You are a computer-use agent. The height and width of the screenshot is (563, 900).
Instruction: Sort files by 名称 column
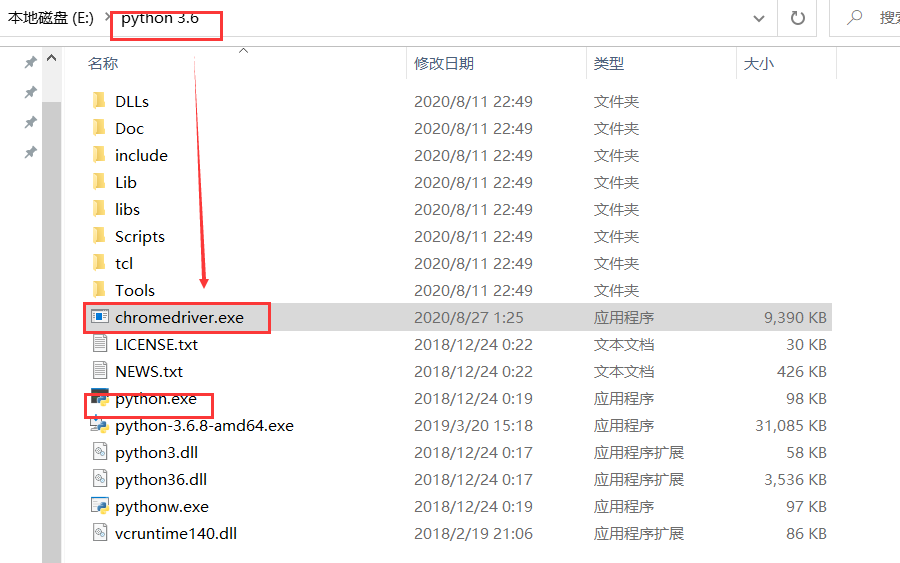point(103,63)
